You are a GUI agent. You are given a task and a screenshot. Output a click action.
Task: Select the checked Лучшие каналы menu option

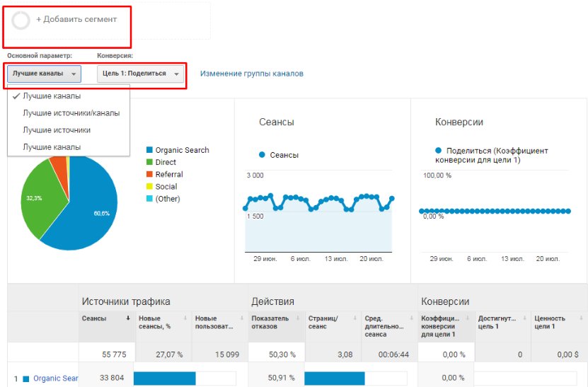(x=51, y=96)
